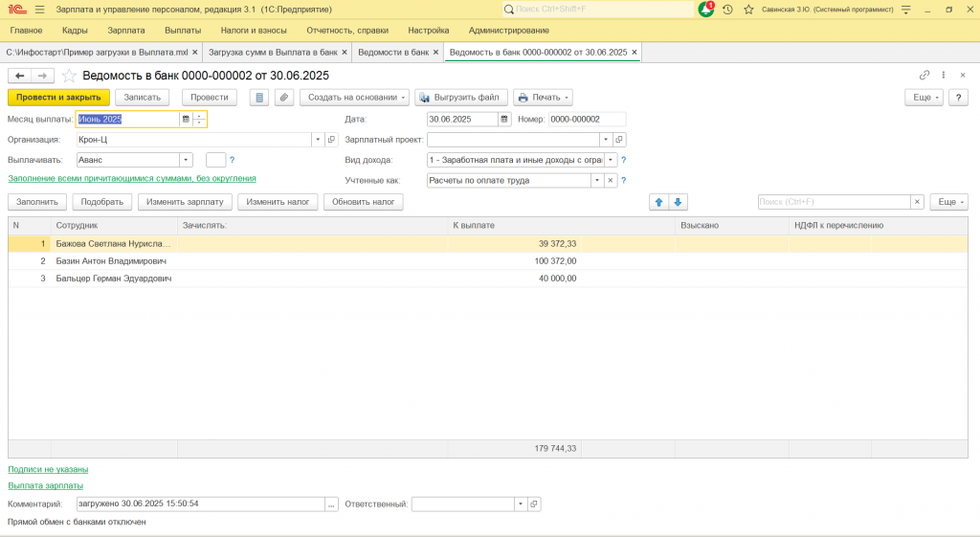Open Зарплатный проект record details
This screenshot has width=980, height=537.
[619, 140]
